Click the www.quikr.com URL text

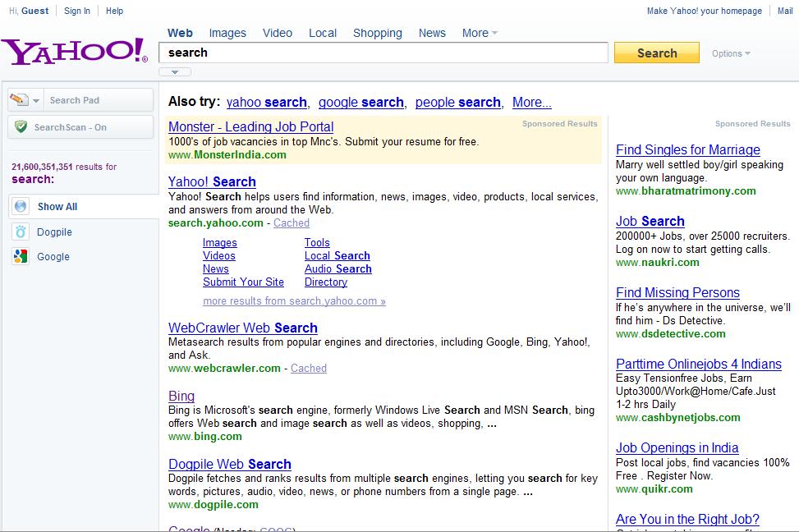(x=654, y=489)
